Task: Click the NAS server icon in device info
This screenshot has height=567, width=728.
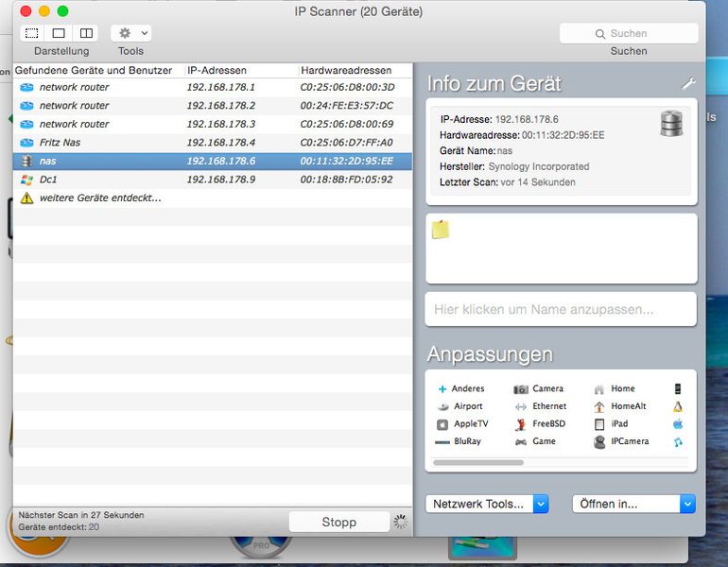Action: tap(671, 124)
